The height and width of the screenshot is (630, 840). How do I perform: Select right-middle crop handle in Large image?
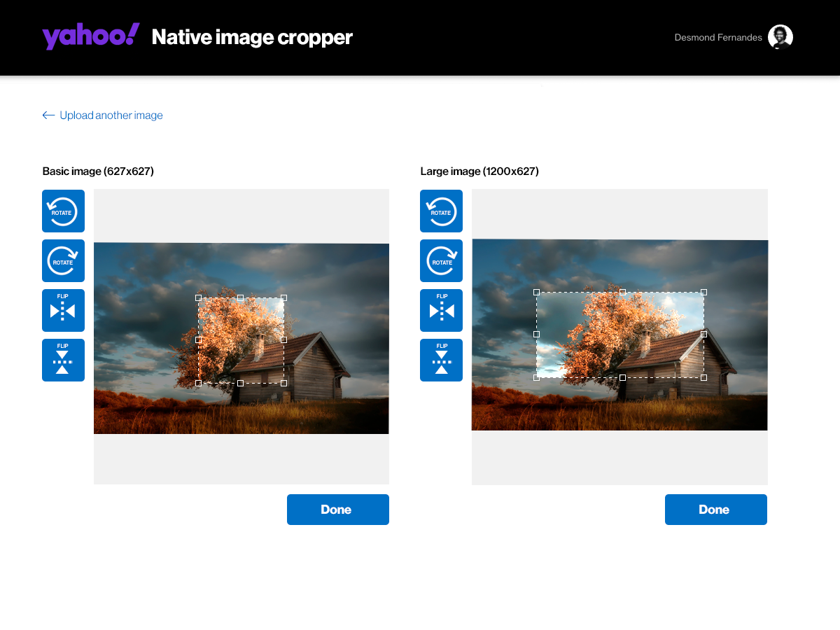(703, 334)
